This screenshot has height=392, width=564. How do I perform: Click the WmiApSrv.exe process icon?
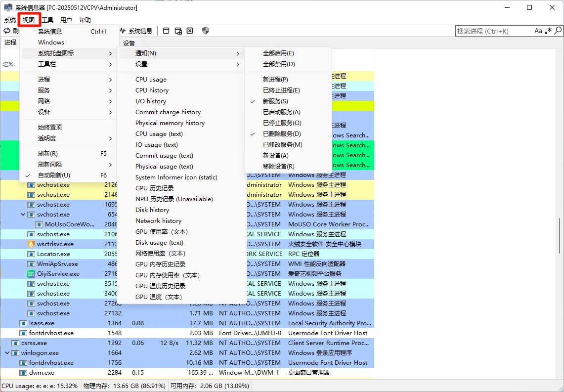[31, 264]
